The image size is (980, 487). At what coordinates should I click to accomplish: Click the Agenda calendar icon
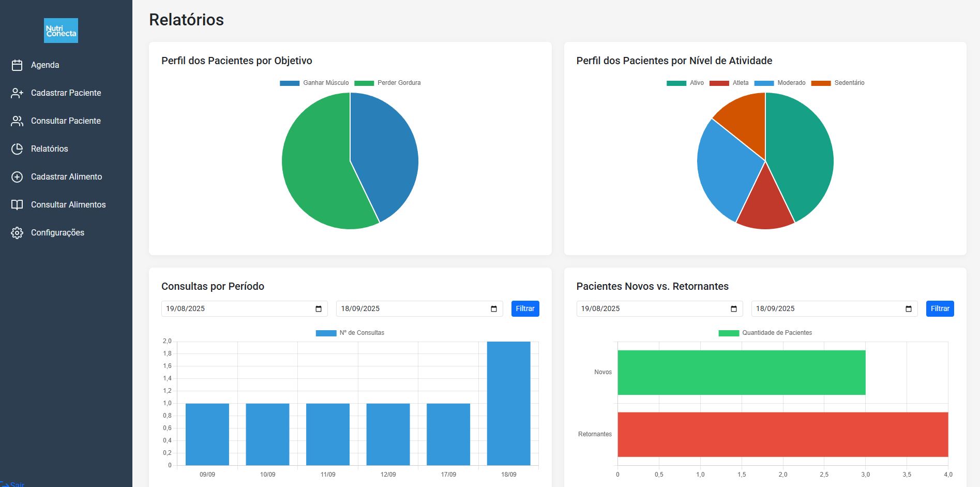[17, 65]
